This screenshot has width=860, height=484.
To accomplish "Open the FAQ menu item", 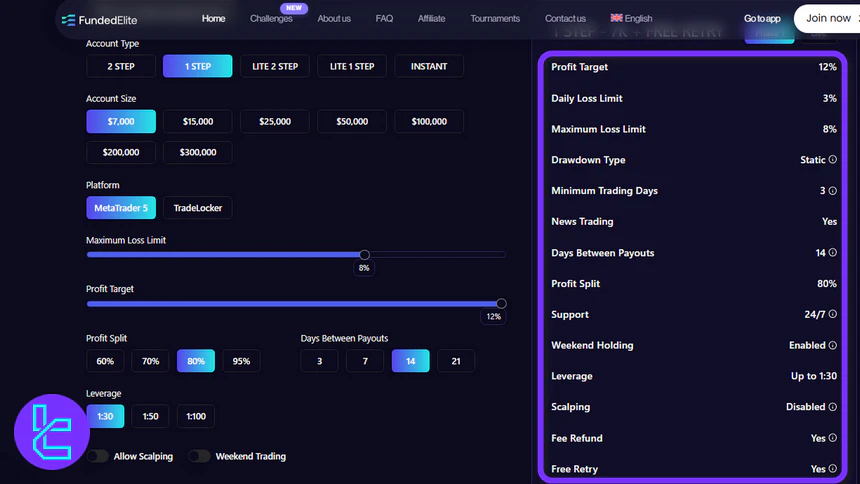I will (x=384, y=18).
